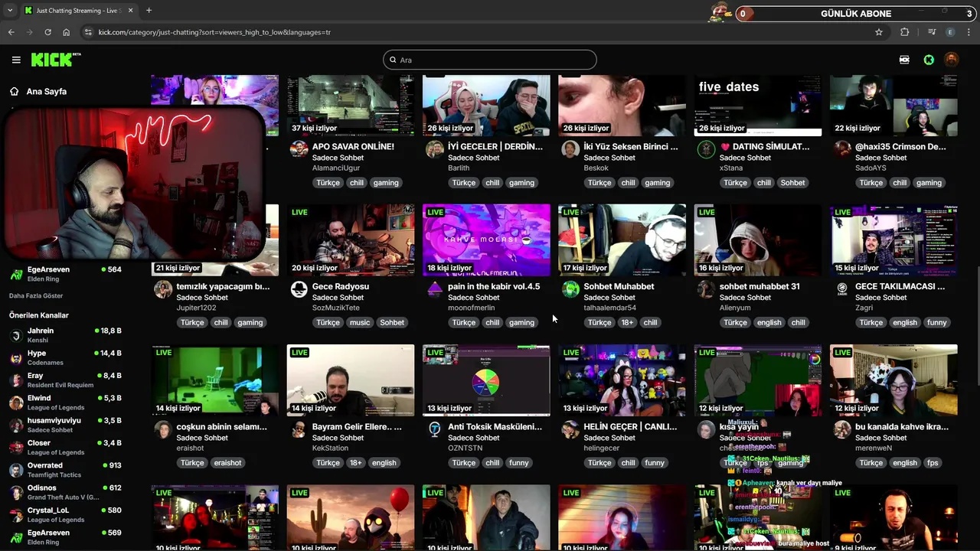
Task: Open KAHVE MOLASI stream thumbnail
Action: coord(486,240)
